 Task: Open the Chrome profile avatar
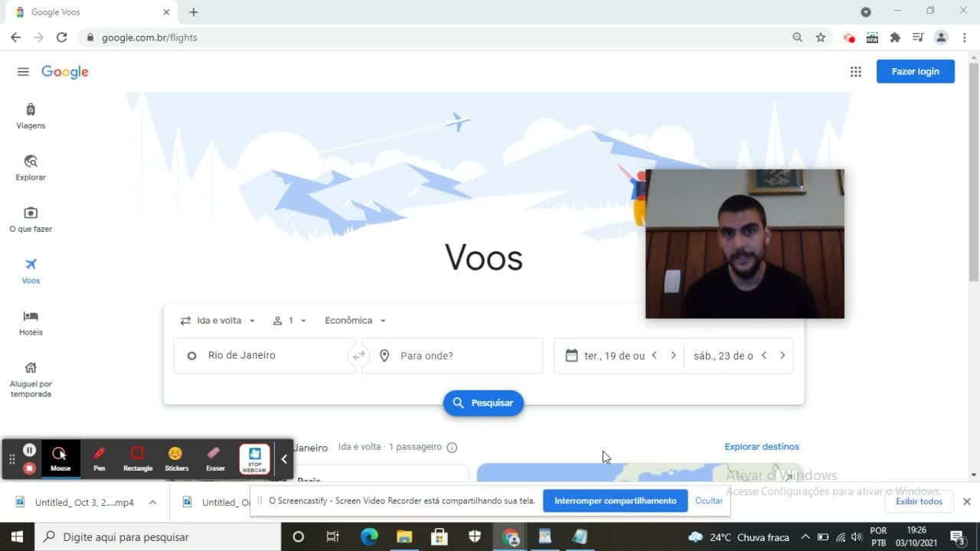click(x=942, y=37)
